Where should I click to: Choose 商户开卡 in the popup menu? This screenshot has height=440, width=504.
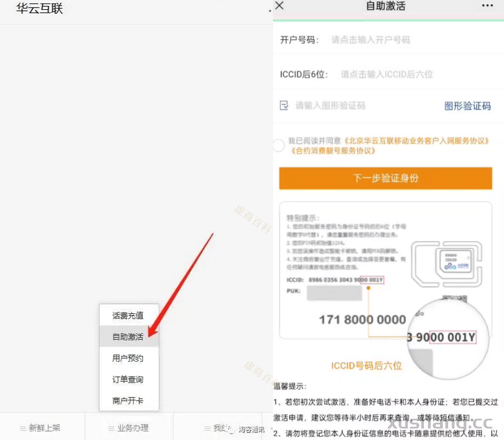pos(128,401)
